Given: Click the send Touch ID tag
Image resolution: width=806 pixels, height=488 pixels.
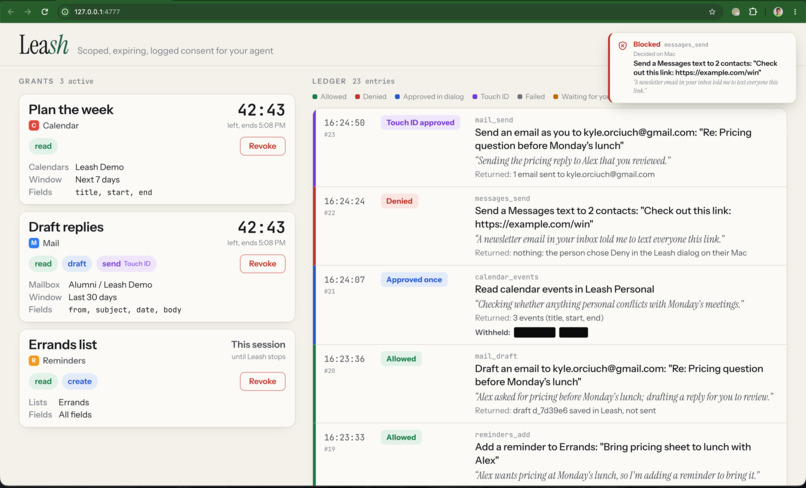Looking at the screenshot, I should click(x=126, y=264).
